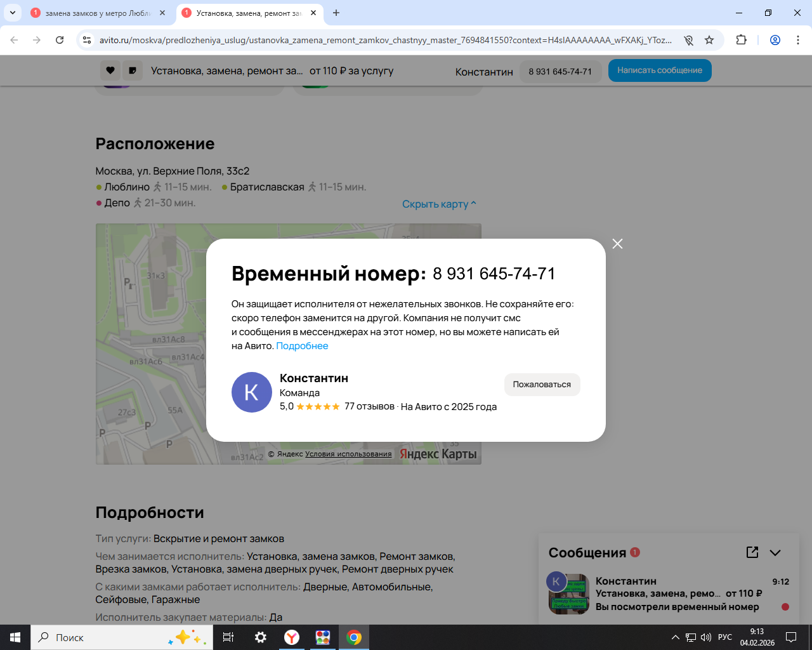Click the 'Люблино' metro station

click(x=127, y=187)
